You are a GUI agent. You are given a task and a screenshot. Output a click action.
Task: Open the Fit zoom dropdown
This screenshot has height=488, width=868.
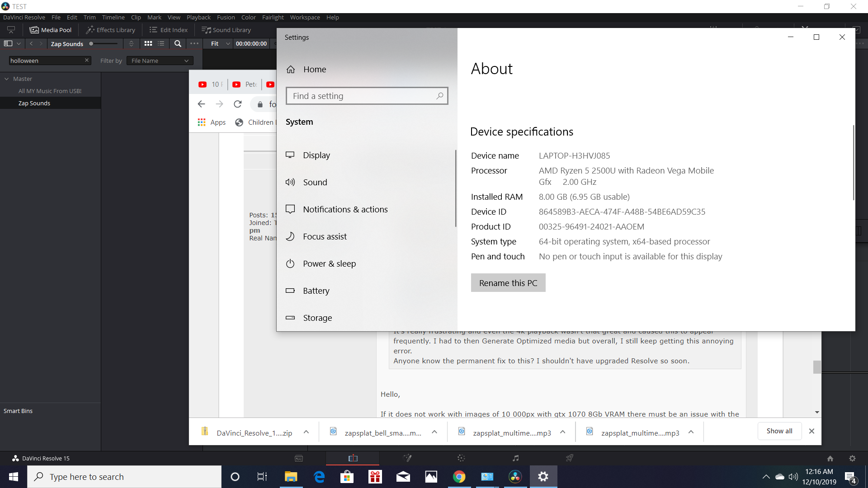[220, 43]
